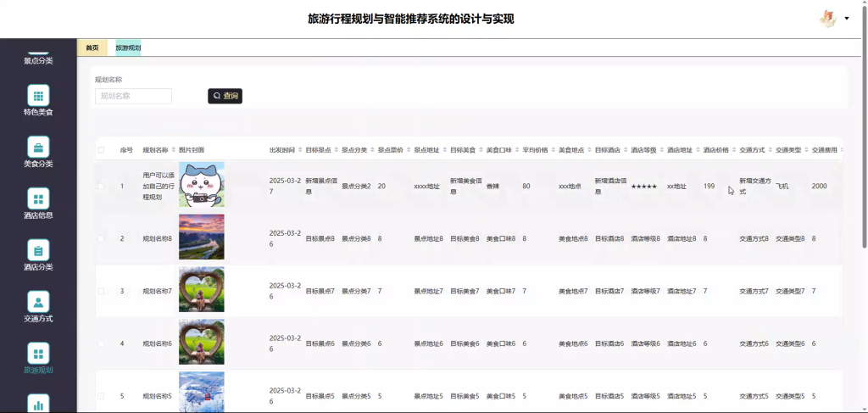Click the 目标景点8 cell
The height and width of the screenshot is (413, 868).
point(320,238)
